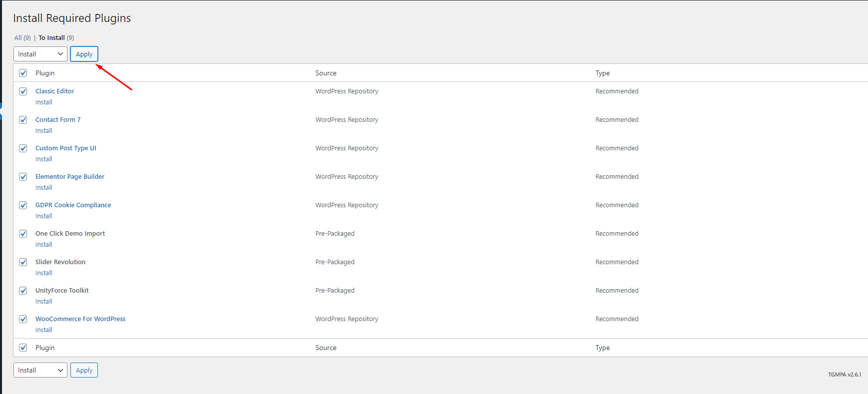Uncheck the Classic Editor plugin checkbox
Screen dimensions: 868x394
tap(23, 91)
